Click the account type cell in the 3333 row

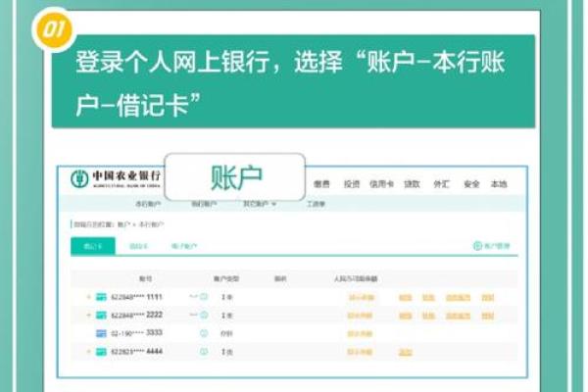coord(226,333)
